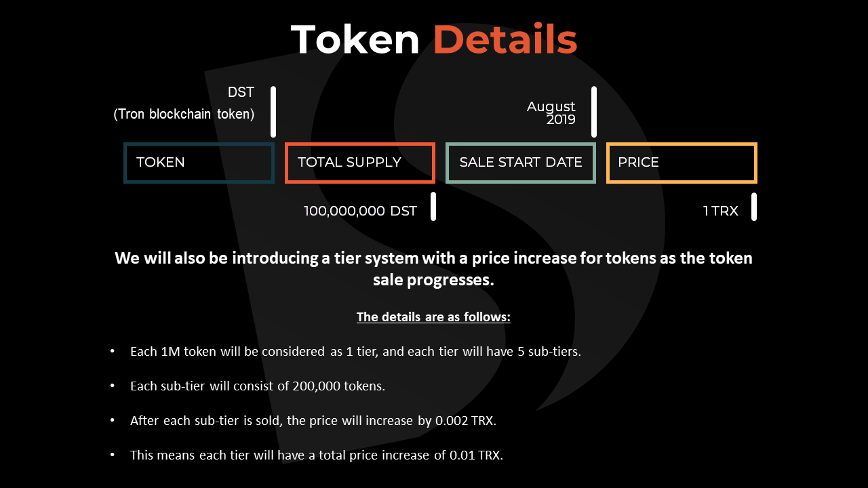Select the 1 TRX price value
The width and height of the screenshot is (868, 488).
point(720,211)
